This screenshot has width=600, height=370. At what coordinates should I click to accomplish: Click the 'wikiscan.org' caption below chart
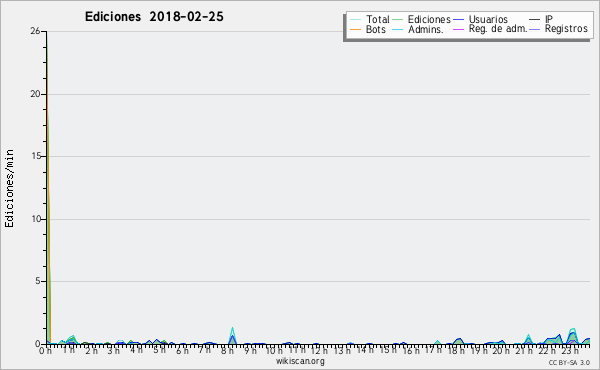[300, 361]
